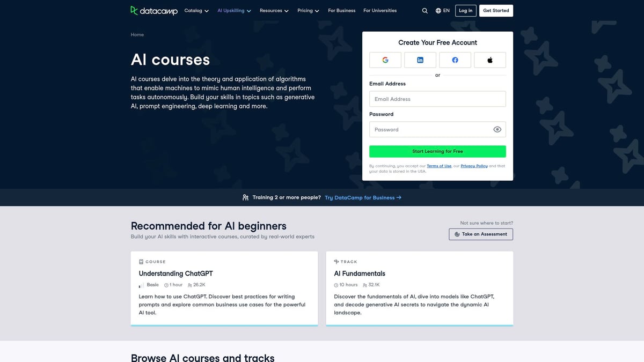The image size is (644, 362).
Task: Click the Basic level bars icon
Action: (x=141, y=285)
